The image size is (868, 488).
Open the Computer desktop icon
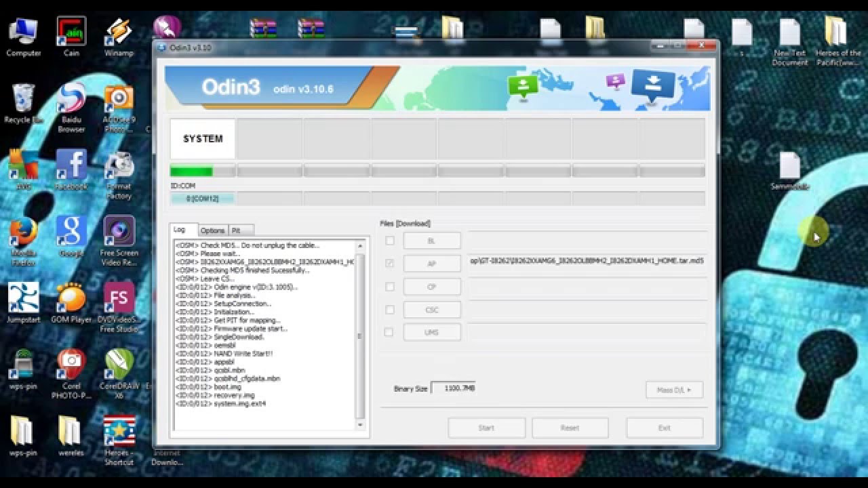[23, 37]
